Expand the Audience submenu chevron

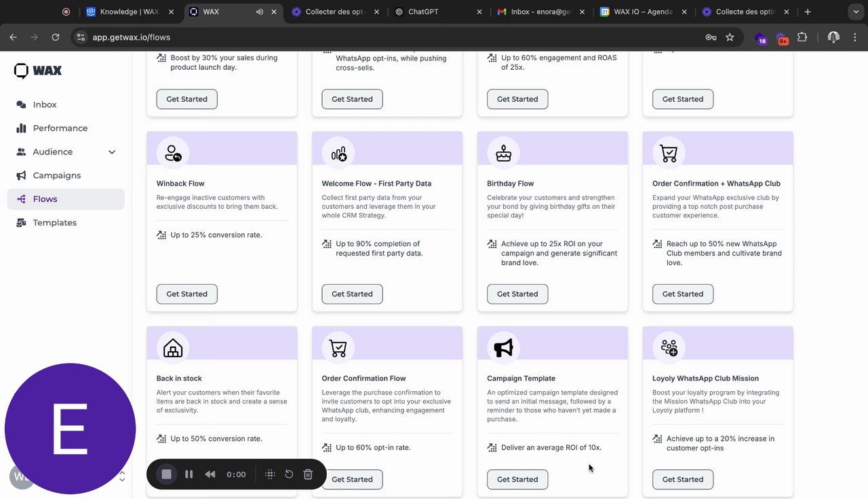pyautogui.click(x=112, y=152)
